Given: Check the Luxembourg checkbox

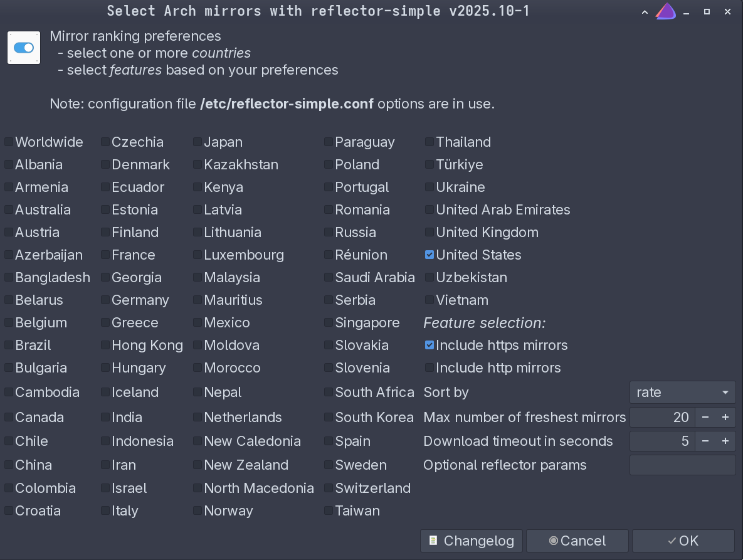Looking at the screenshot, I should pos(198,255).
